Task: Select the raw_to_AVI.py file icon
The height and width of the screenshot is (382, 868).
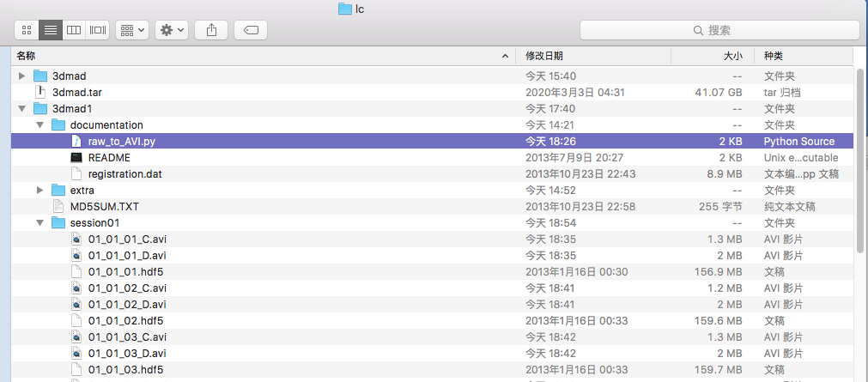Action: pos(76,141)
